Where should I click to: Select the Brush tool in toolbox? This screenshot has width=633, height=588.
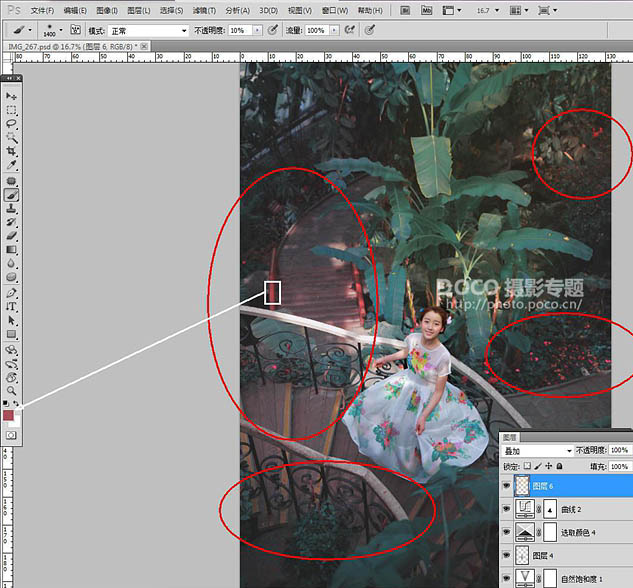11,195
